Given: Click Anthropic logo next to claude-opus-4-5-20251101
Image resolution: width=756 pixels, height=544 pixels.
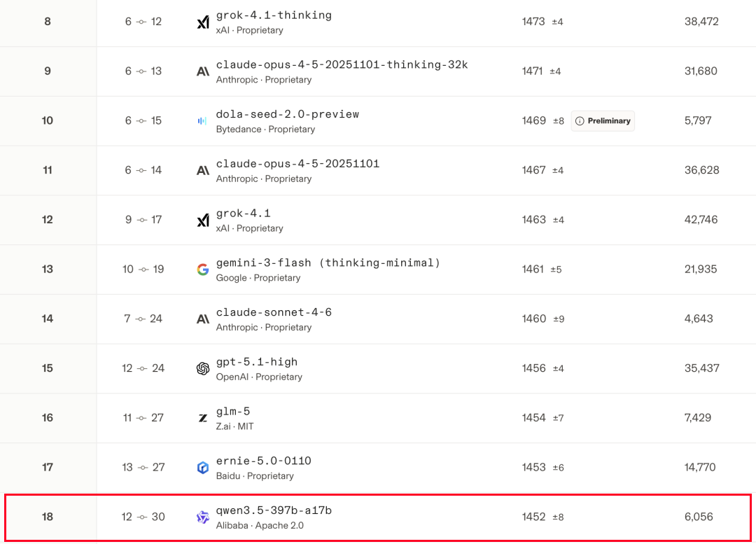Looking at the screenshot, I should pyautogui.click(x=203, y=171).
